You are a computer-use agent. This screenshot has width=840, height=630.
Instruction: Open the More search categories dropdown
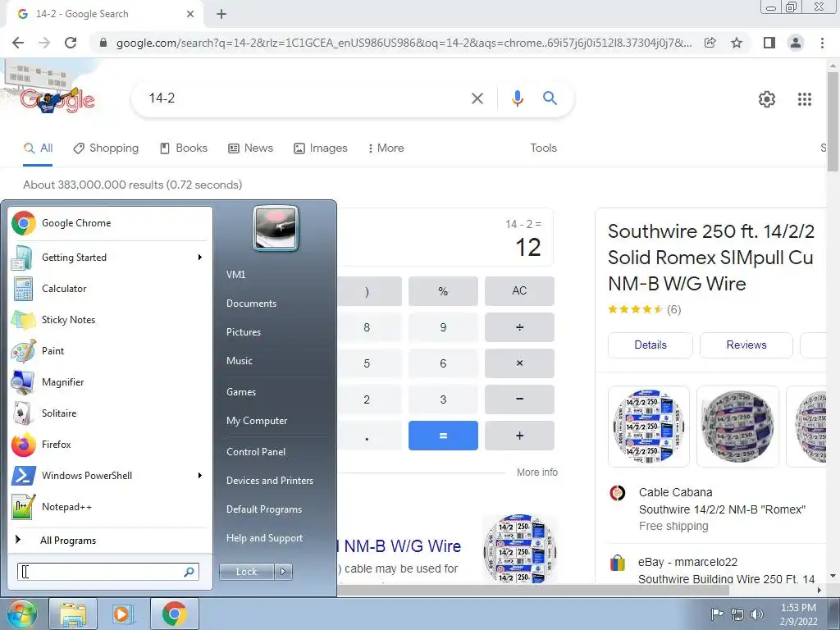click(x=386, y=148)
